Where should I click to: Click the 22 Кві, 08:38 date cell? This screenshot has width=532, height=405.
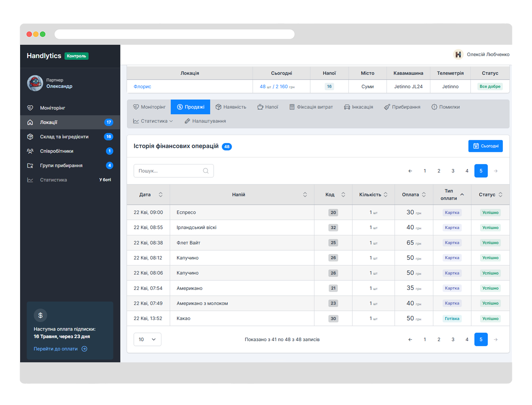click(148, 243)
